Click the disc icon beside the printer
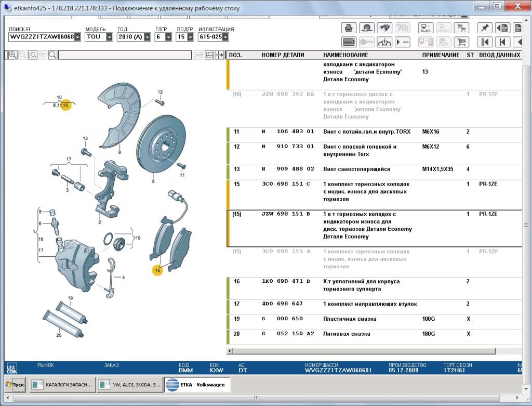 [367, 28]
